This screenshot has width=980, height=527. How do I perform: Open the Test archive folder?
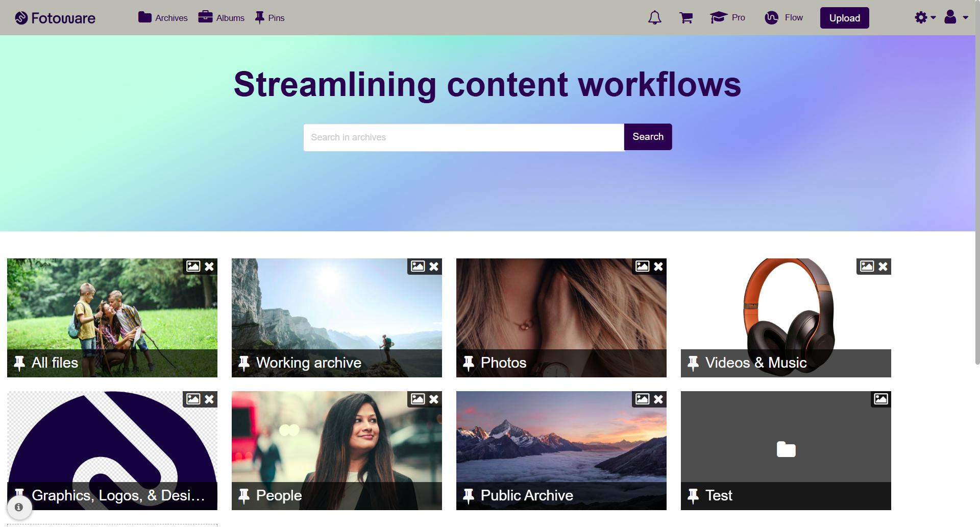click(786, 450)
